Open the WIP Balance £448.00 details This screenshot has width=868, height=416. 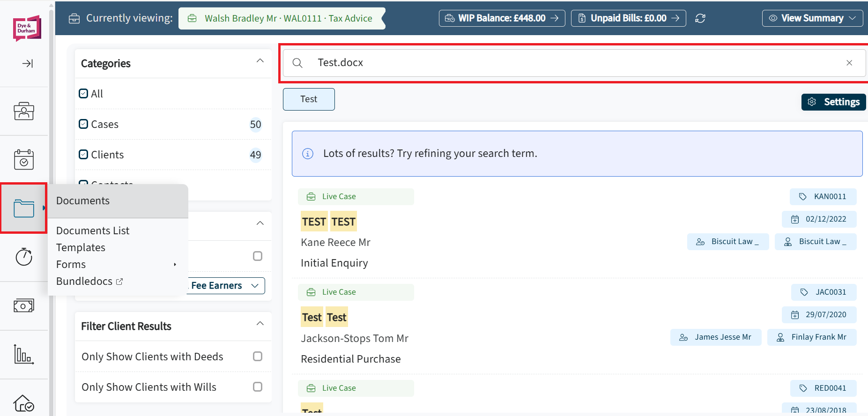[x=502, y=18]
